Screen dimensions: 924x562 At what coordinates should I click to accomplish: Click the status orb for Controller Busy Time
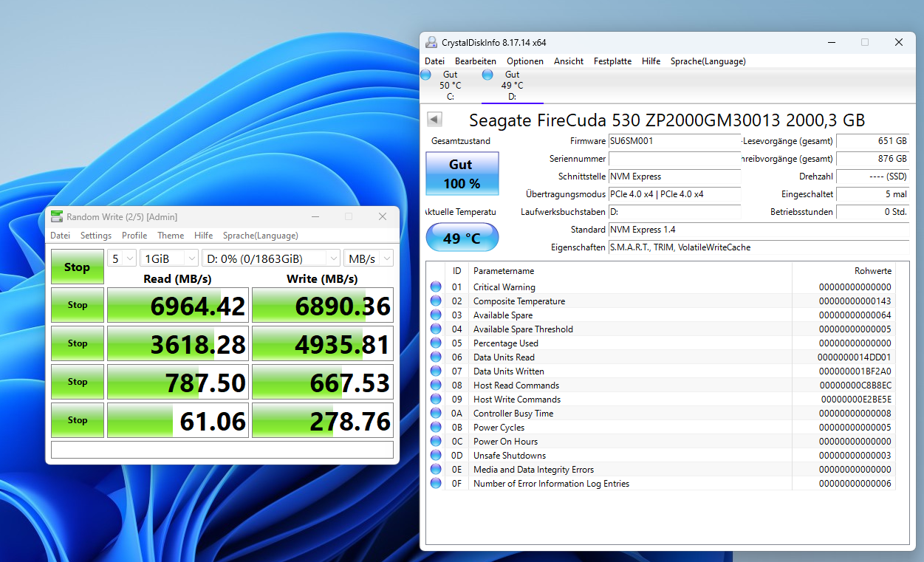(x=436, y=413)
